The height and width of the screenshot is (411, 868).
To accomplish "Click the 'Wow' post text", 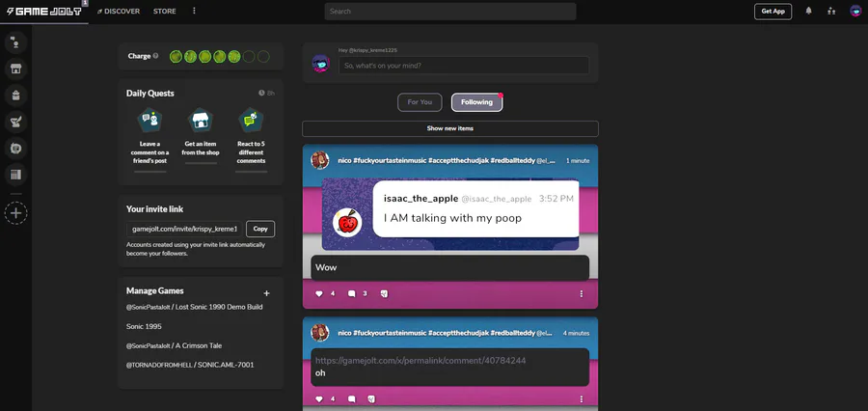I will point(326,267).
